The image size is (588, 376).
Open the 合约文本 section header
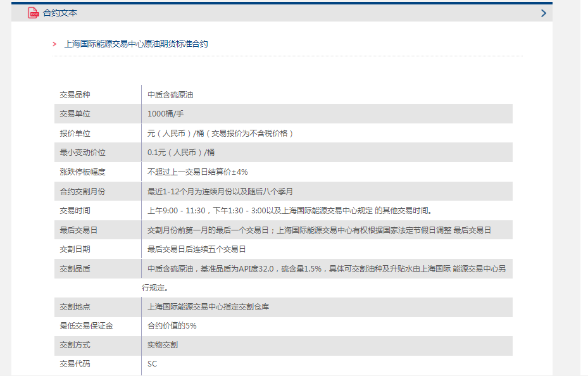coord(282,13)
